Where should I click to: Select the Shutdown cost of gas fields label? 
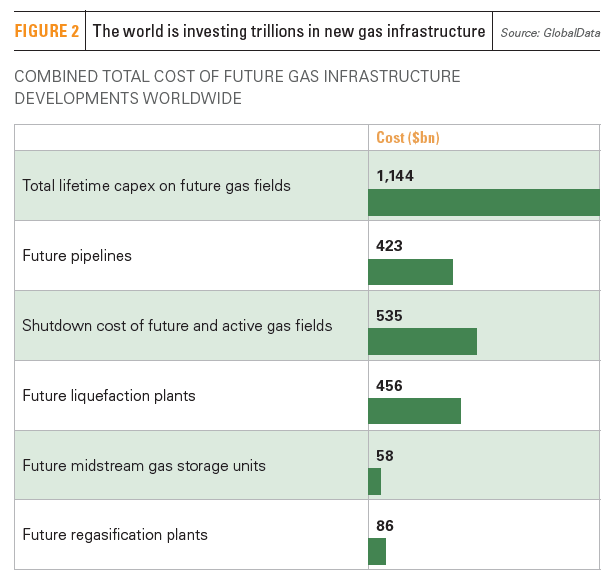(x=177, y=325)
